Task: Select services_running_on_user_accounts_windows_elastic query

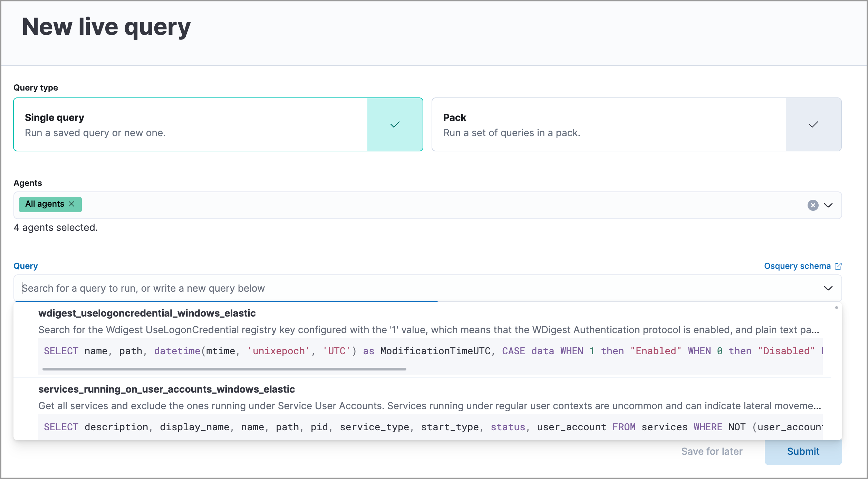Action: coord(166,389)
